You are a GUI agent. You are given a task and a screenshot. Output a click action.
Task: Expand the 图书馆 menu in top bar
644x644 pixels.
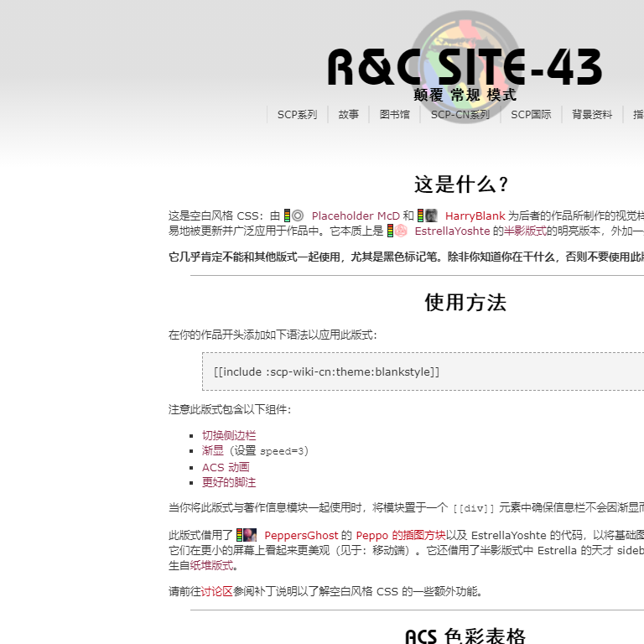(x=394, y=115)
